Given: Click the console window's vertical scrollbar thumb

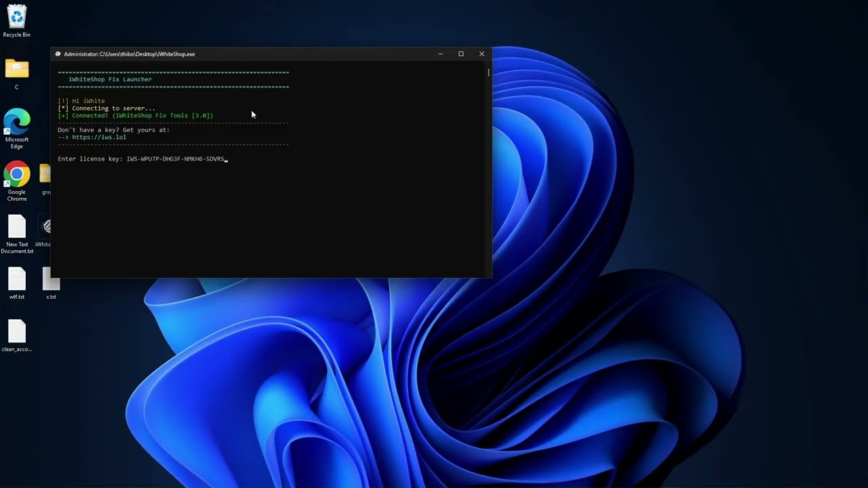Looking at the screenshot, I should (488, 72).
